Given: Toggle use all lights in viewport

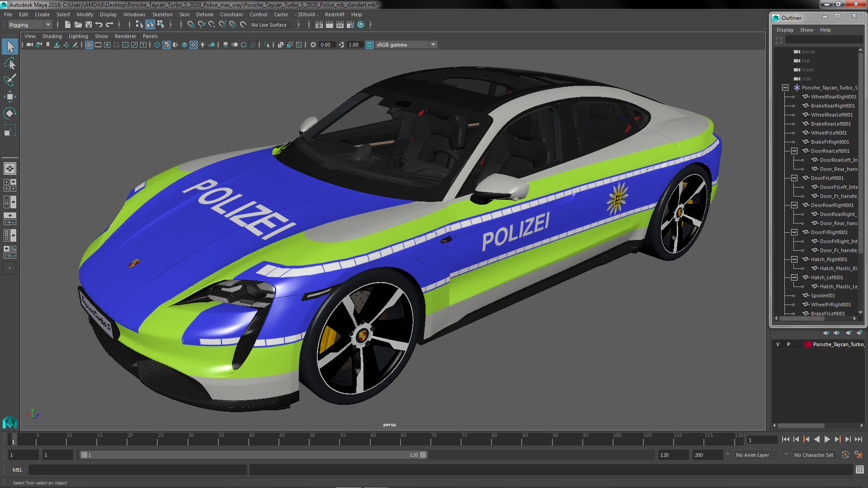Looking at the screenshot, I should click(203, 45).
